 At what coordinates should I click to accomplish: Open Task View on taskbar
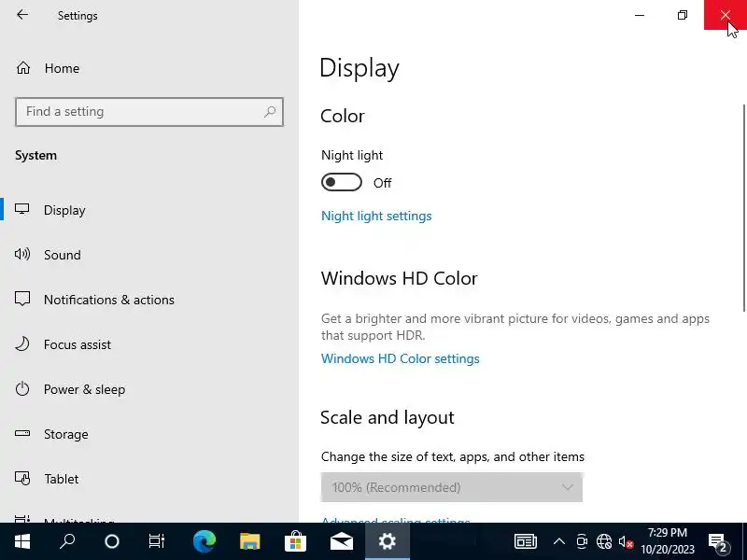(x=157, y=541)
